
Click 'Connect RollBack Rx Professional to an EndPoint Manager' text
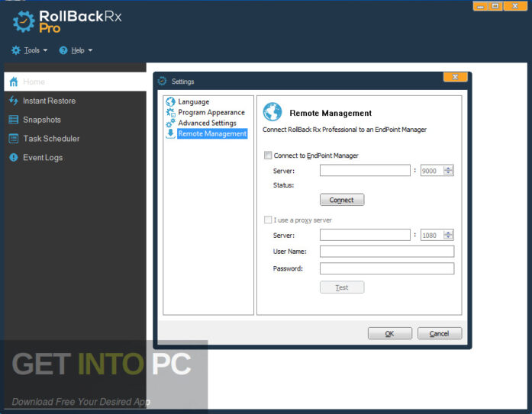(345, 130)
